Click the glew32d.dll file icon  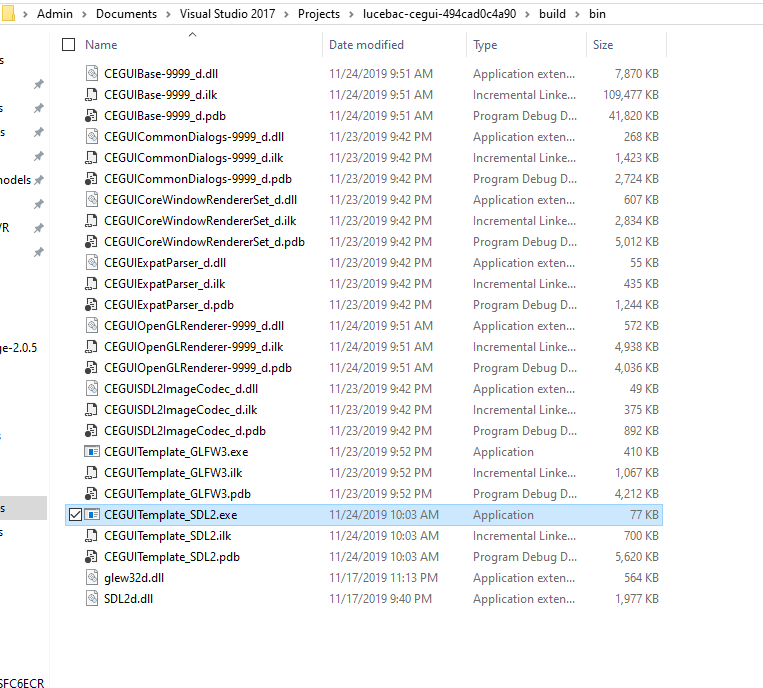(x=92, y=578)
